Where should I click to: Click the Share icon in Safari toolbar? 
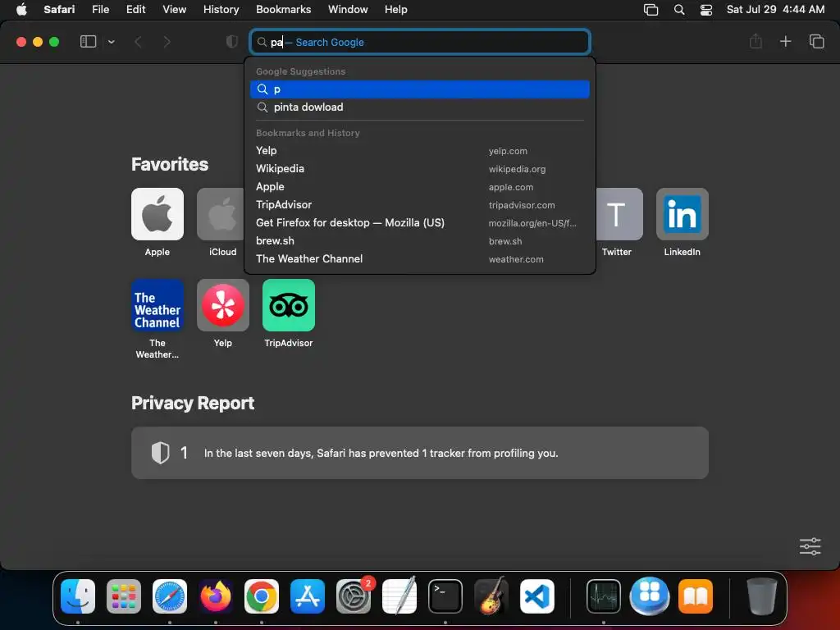pos(756,41)
